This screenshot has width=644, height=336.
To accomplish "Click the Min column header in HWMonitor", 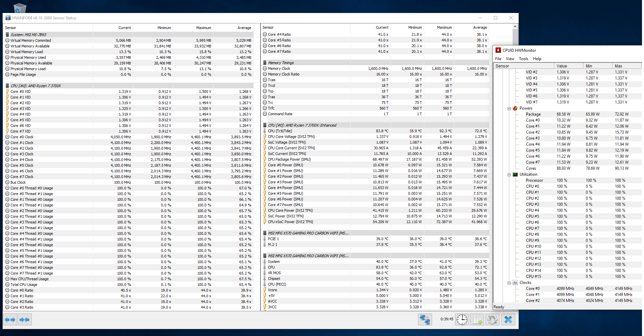I will coord(598,66).
